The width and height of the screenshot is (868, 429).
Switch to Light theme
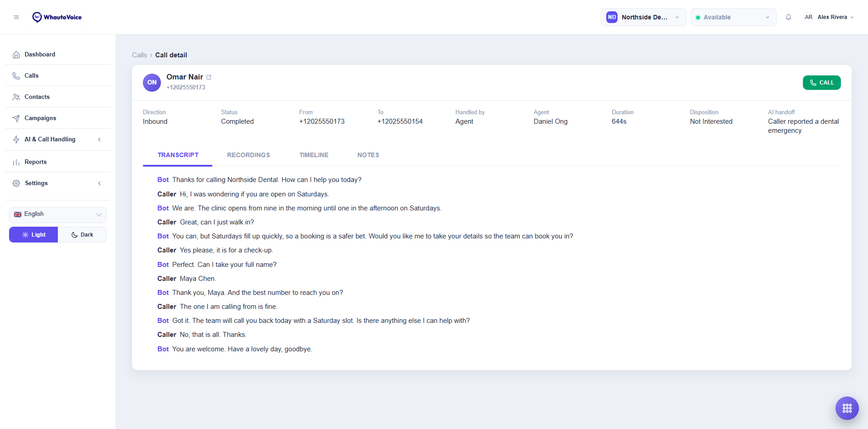click(33, 235)
